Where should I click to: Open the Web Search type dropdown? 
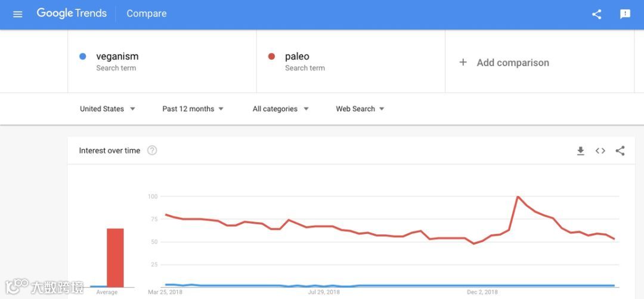360,109
